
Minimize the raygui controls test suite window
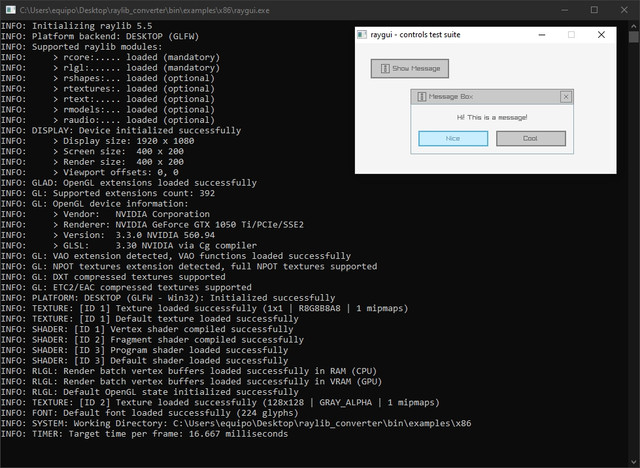click(542, 35)
